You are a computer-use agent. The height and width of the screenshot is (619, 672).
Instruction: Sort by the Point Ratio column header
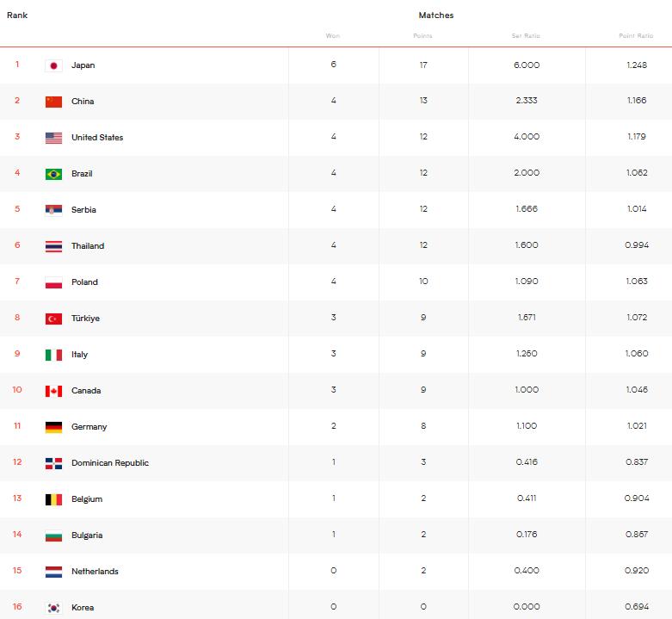coord(636,36)
